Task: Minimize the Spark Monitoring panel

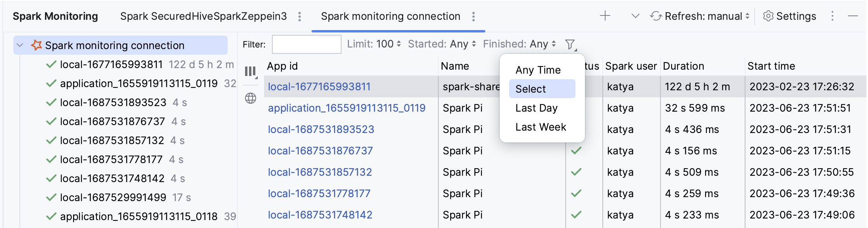Action: 853,16
